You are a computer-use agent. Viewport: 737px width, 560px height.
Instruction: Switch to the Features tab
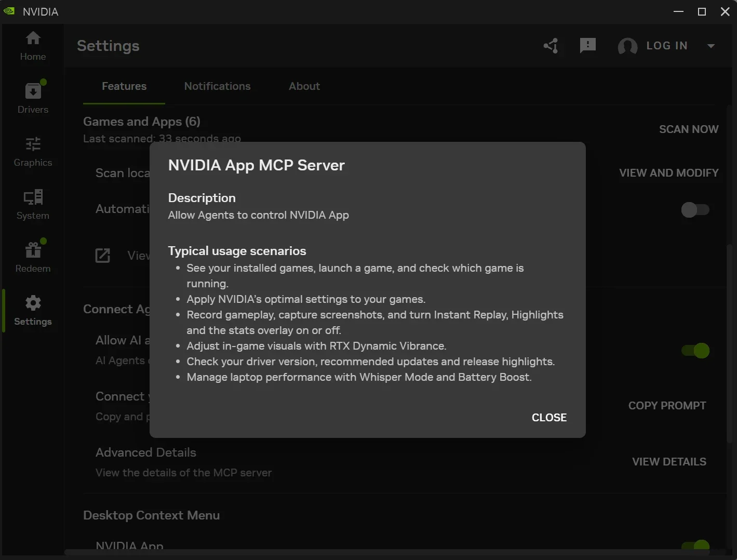click(x=124, y=86)
